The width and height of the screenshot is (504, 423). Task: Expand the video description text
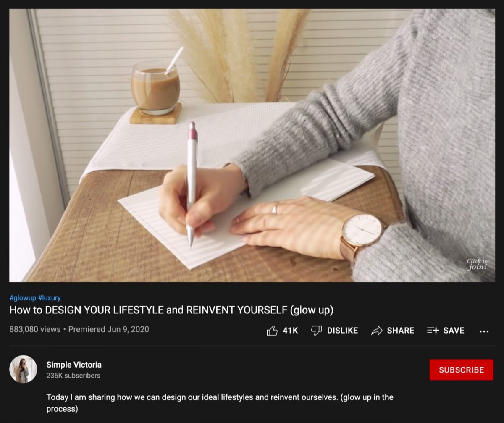click(x=220, y=402)
